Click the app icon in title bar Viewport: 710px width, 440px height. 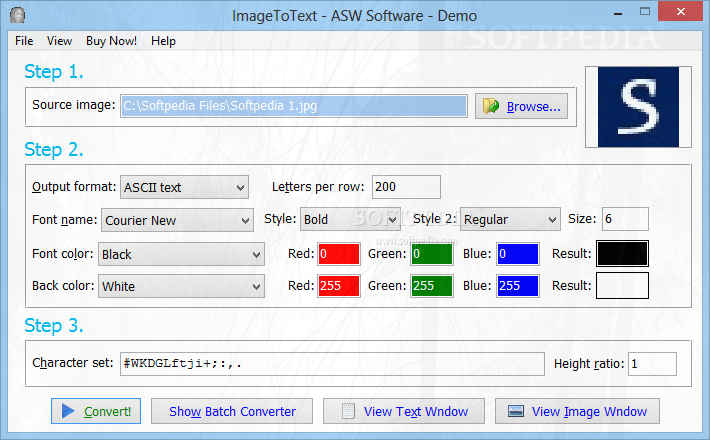coord(17,15)
